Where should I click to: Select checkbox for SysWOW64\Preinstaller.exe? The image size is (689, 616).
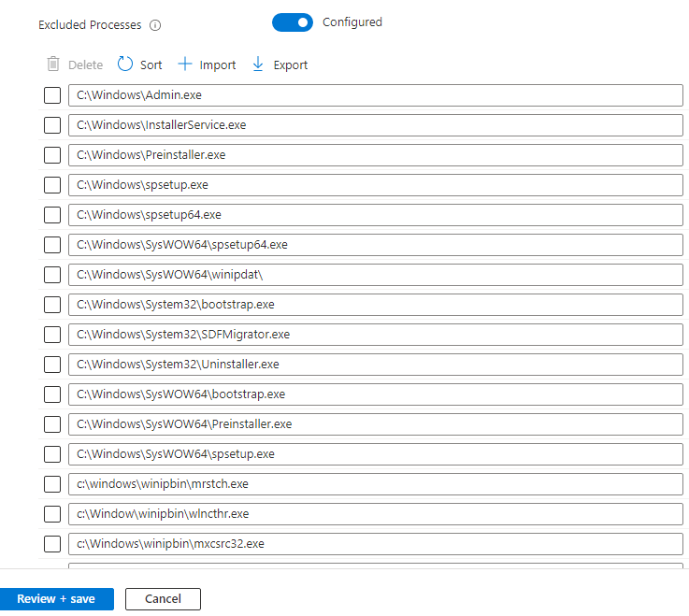(52, 424)
